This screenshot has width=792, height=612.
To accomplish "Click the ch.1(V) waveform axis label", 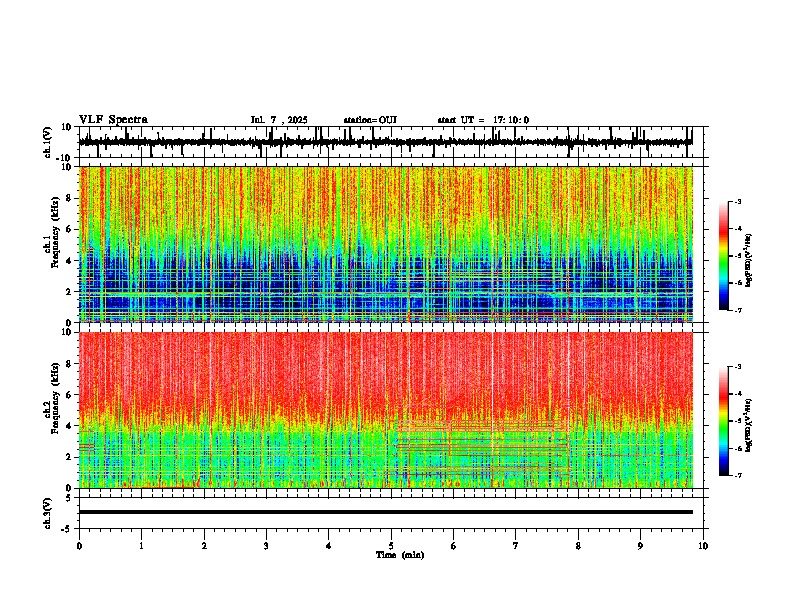I will pyautogui.click(x=48, y=142).
